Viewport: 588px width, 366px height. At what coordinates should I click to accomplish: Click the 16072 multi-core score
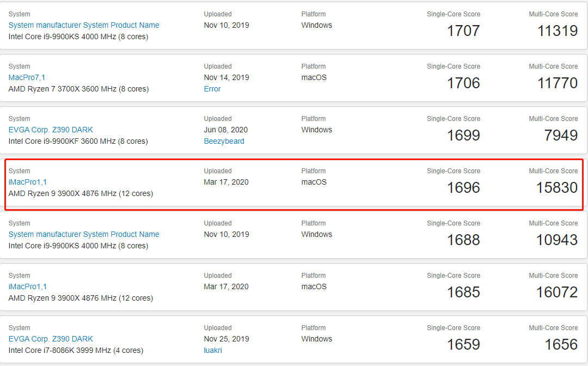click(x=557, y=292)
